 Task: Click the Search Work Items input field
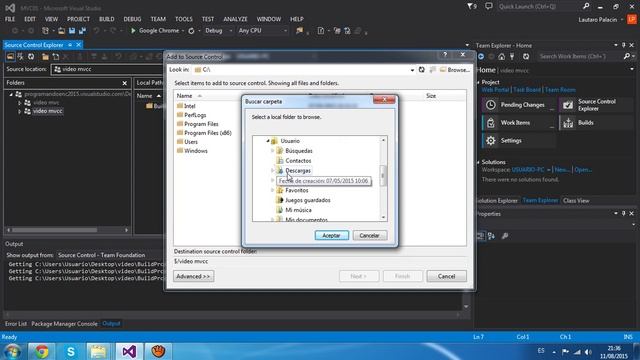tap(580, 56)
